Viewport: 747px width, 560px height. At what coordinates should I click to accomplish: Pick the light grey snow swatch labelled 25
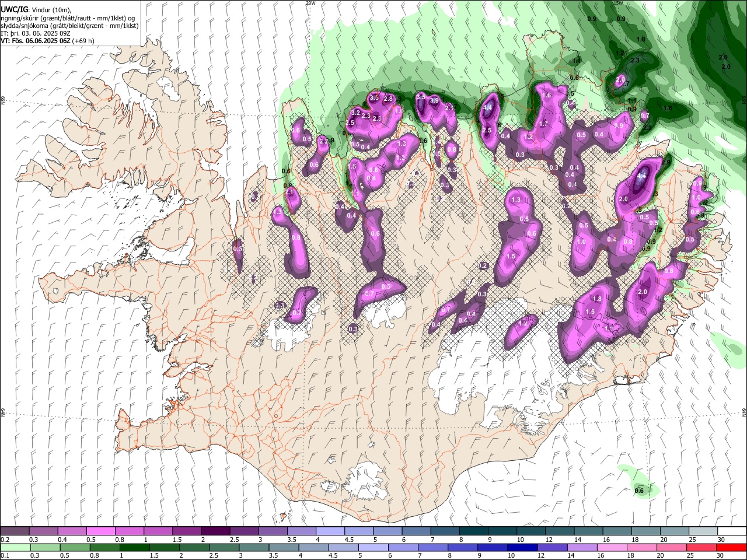pos(703,531)
